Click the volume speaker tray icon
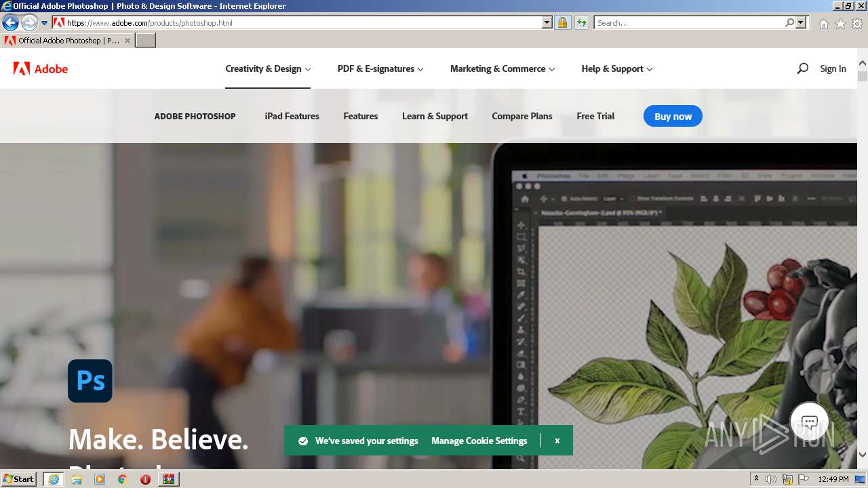Screen dimensions: 868x488 pos(771,479)
